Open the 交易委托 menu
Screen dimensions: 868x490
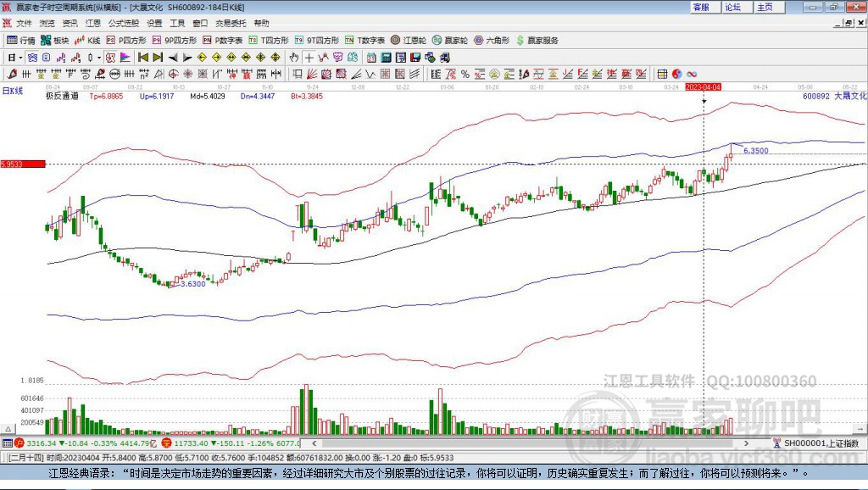[x=231, y=23]
